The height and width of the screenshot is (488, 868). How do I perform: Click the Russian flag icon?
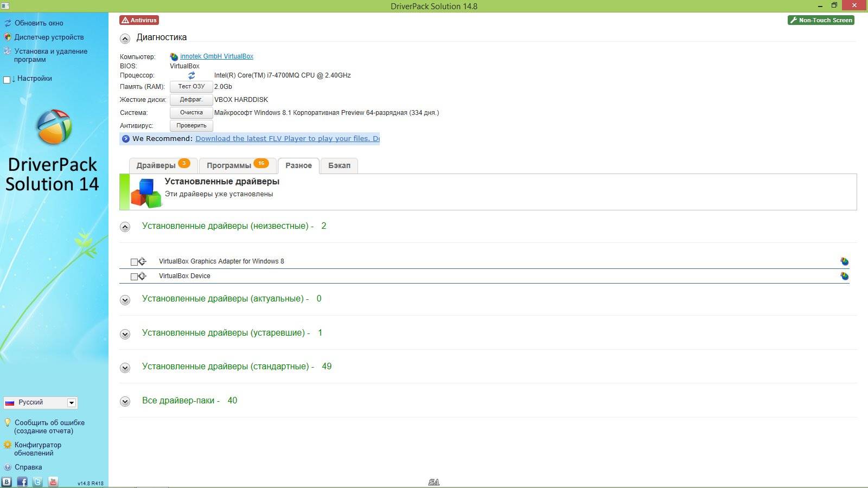10,403
